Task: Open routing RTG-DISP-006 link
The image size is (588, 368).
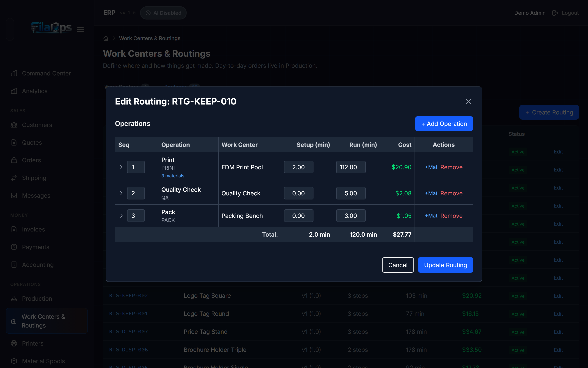Action: click(x=128, y=349)
